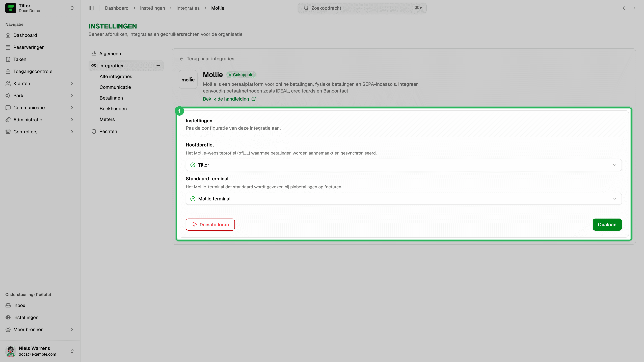
Task: Click the Reserveringen calendar icon
Action: (8, 47)
